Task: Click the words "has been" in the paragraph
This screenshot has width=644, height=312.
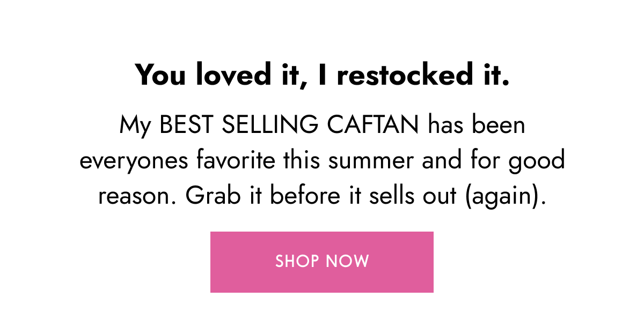Action: coord(477,126)
